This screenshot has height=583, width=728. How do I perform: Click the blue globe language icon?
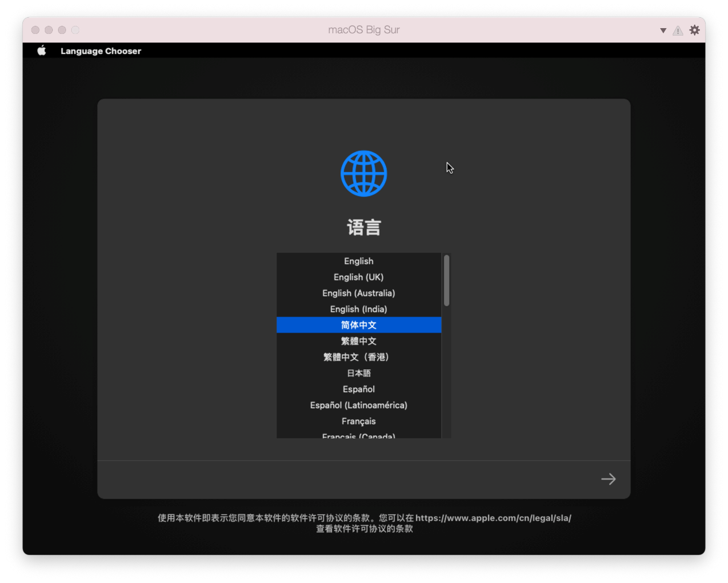[x=363, y=173]
